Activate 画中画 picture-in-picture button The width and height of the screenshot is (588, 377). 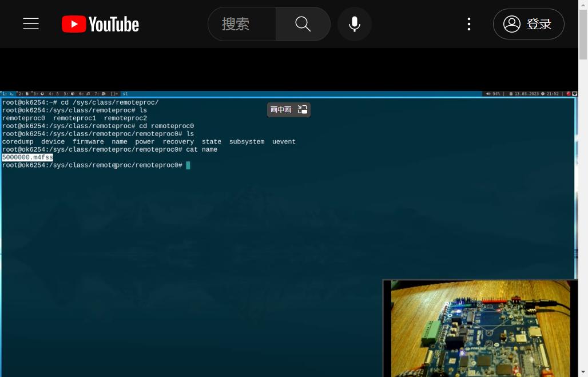[x=288, y=109]
